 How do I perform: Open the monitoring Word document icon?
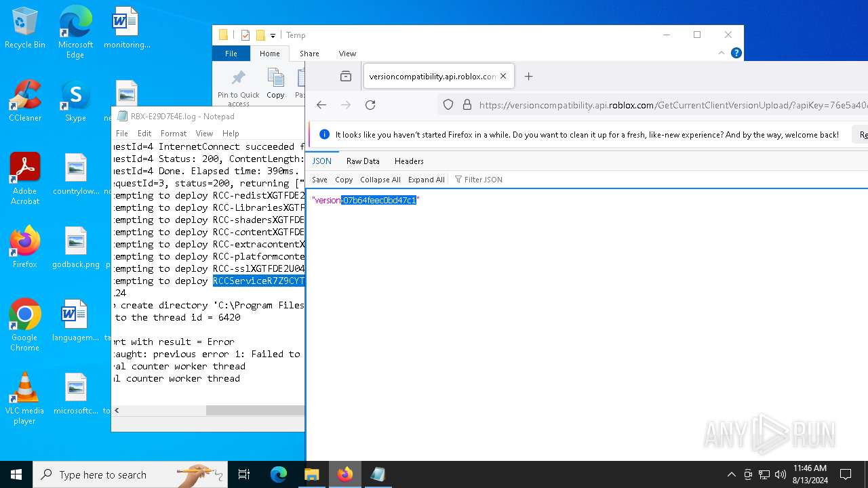click(127, 28)
